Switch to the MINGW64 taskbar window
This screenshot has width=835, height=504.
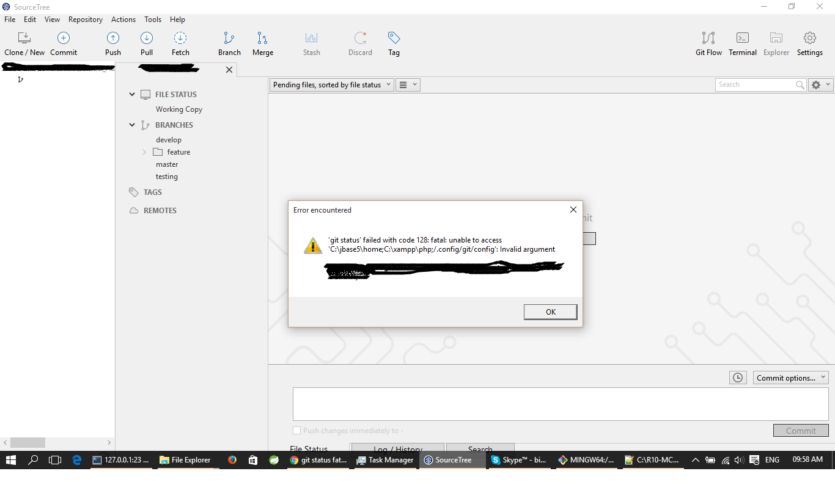586,460
